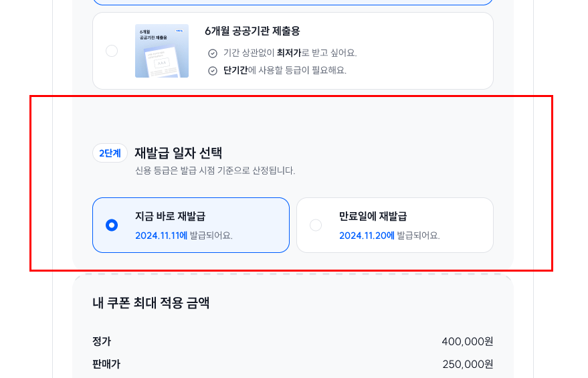Click the 2단계 step badge
Viewport: 588px width, 378px height.
pos(110,153)
